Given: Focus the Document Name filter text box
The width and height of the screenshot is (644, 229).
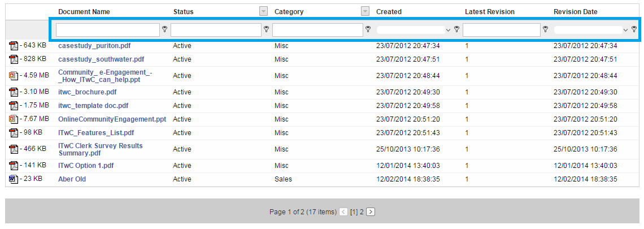Looking at the screenshot, I should click(107, 29).
